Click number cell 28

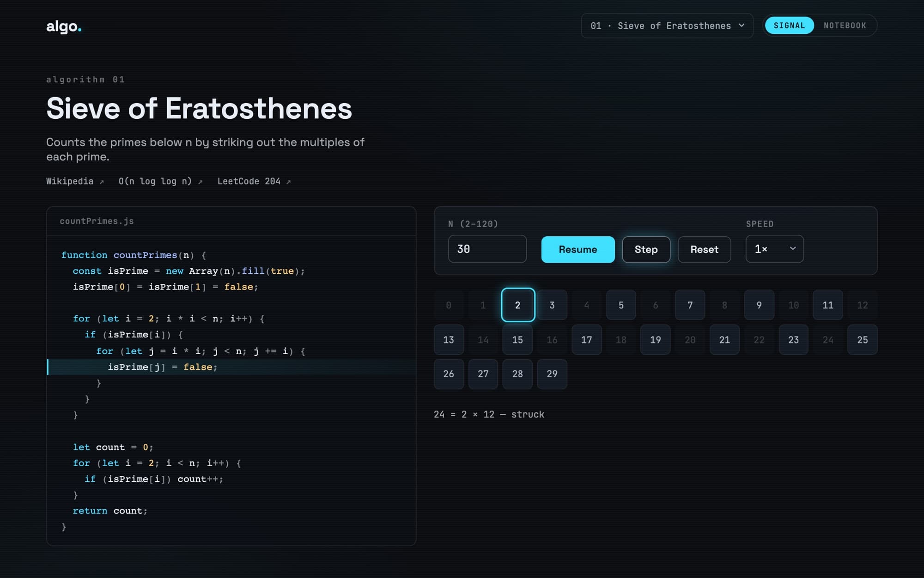518,374
